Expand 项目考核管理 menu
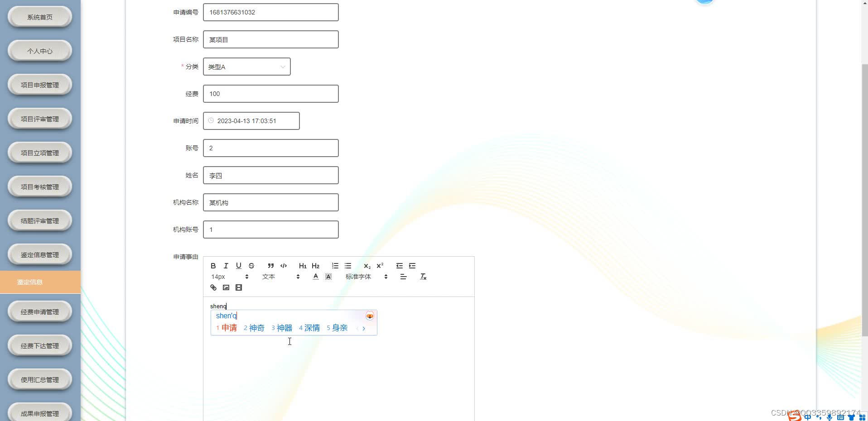The height and width of the screenshot is (421, 868). click(40, 187)
